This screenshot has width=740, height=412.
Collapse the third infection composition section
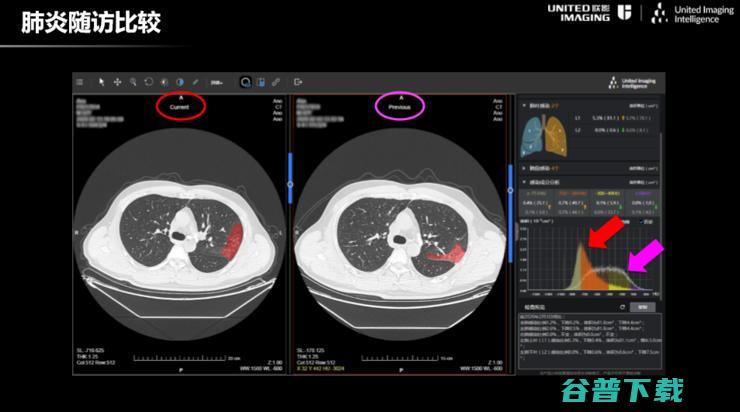click(524, 182)
